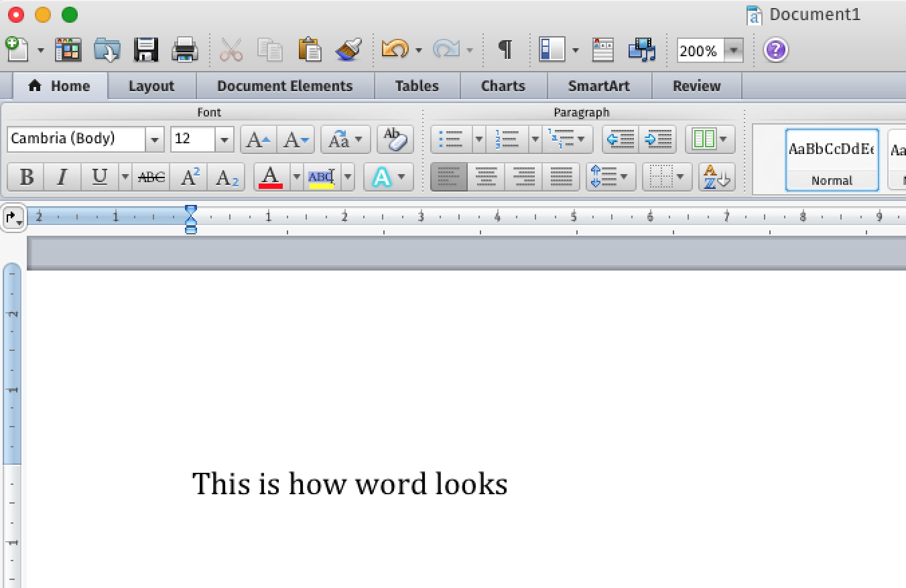This screenshot has width=906, height=588.
Task: Apply a bulleted list
Action: [x=452, y=139]
